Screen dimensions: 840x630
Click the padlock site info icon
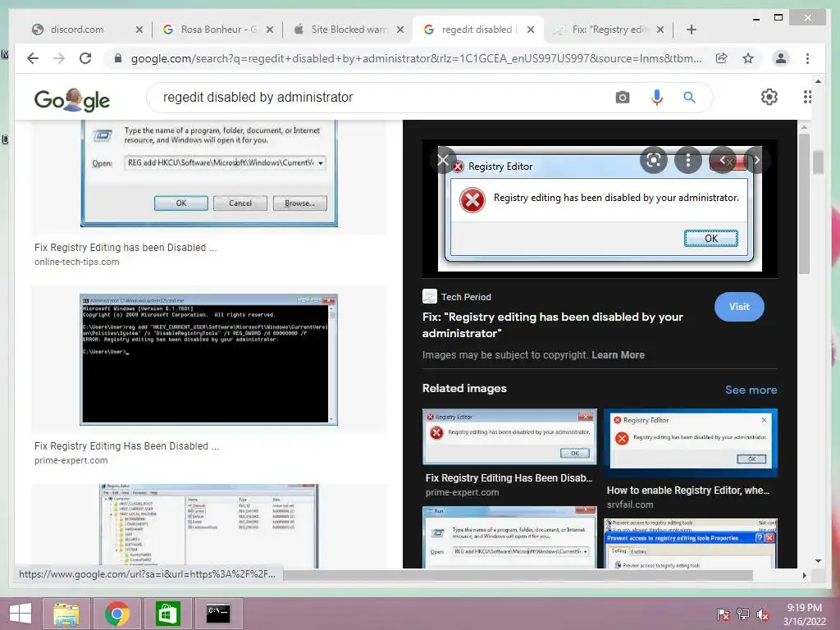(118, 58)
